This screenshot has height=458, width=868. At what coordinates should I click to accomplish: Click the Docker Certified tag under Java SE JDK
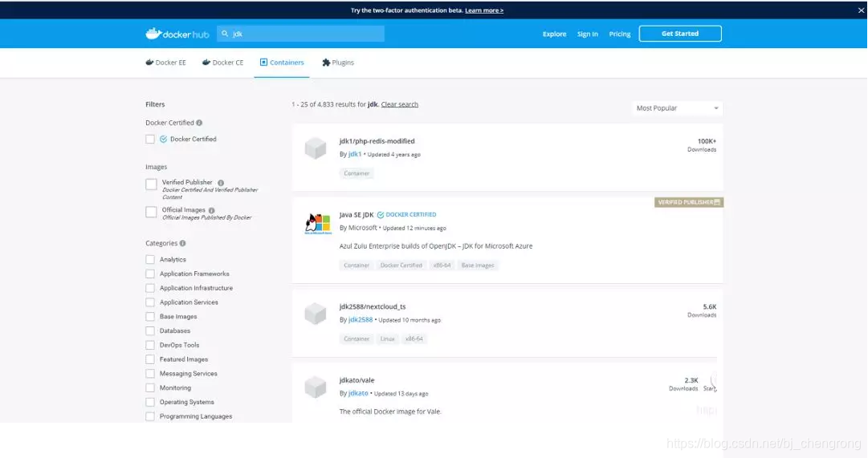point(401,265)
